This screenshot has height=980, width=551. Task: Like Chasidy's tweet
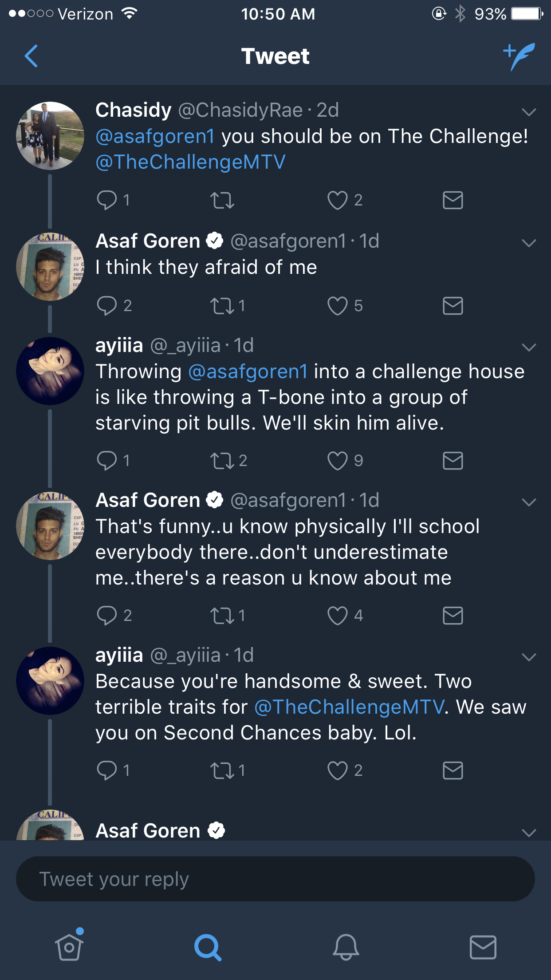(x=338, y=200)
